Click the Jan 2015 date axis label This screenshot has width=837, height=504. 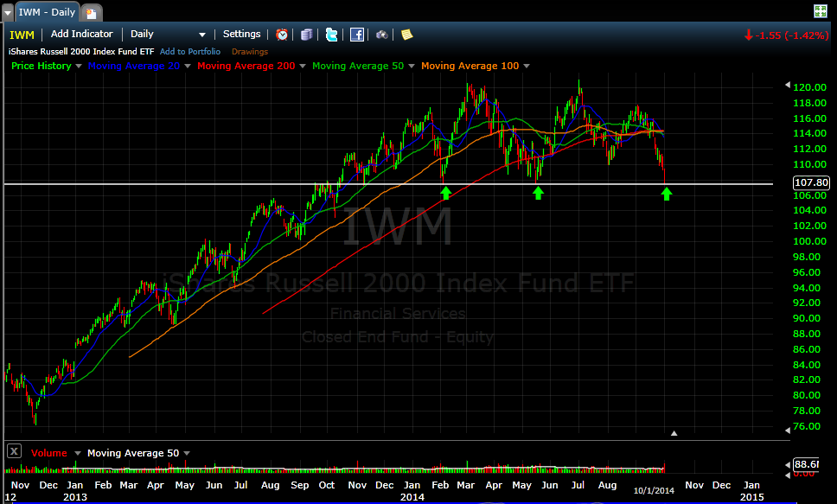(x=751, y=491)
